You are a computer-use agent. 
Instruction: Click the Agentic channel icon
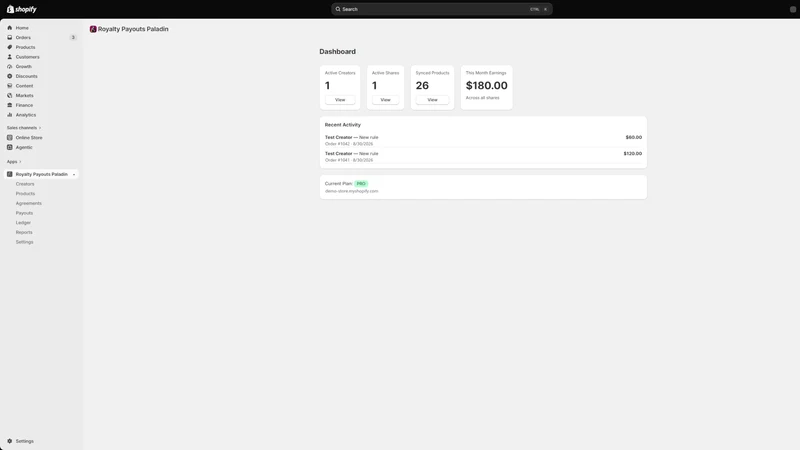point(10,147)
